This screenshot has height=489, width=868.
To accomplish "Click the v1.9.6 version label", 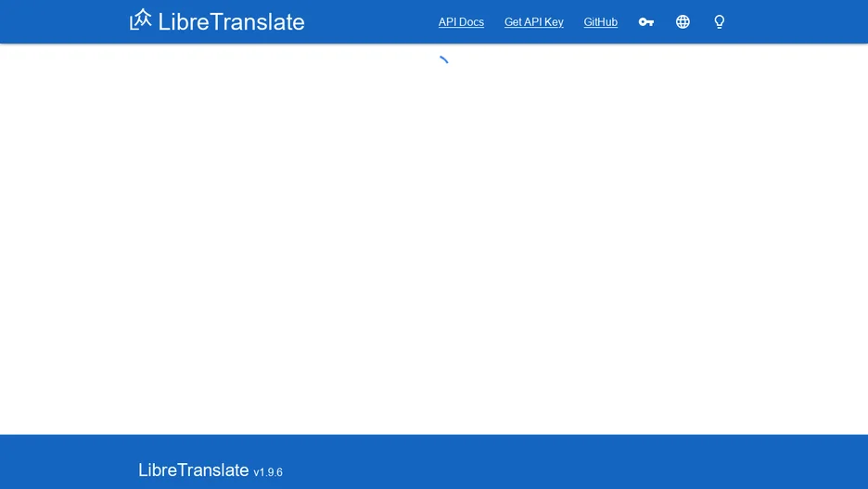I will tap(268, 472).
